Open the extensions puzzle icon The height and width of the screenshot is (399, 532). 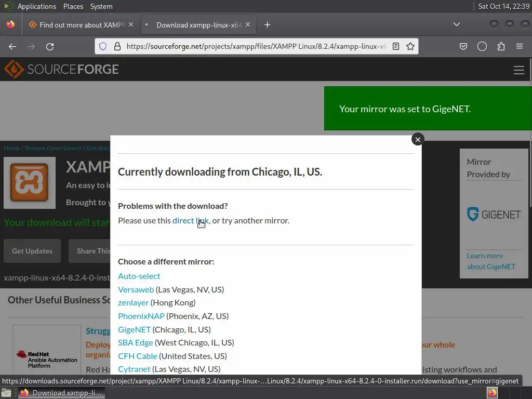pyautogui.click(x=501, y=46)
